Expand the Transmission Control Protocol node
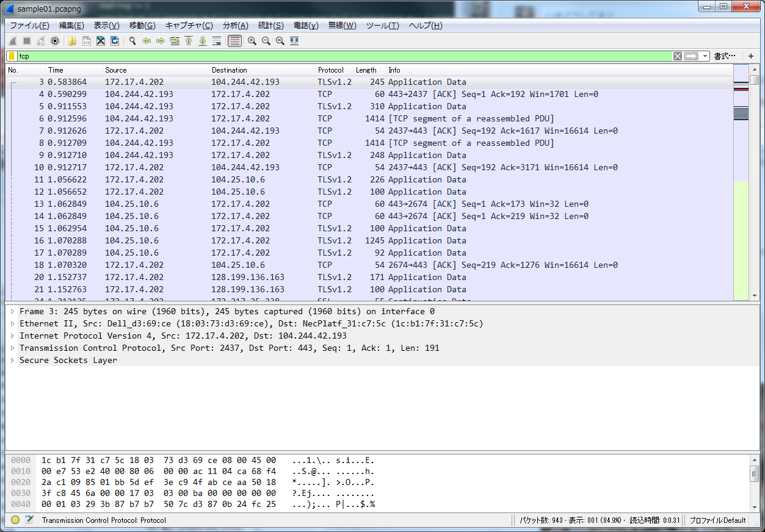This screenshot has width=765, height=532. click(12, 348)
